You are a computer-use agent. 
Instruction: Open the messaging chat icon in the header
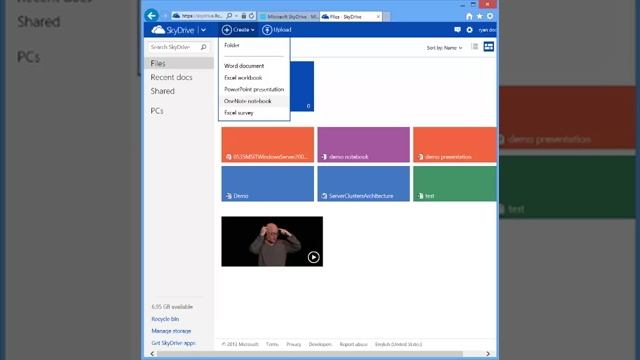pyautogui.click(x=457, y=30)
